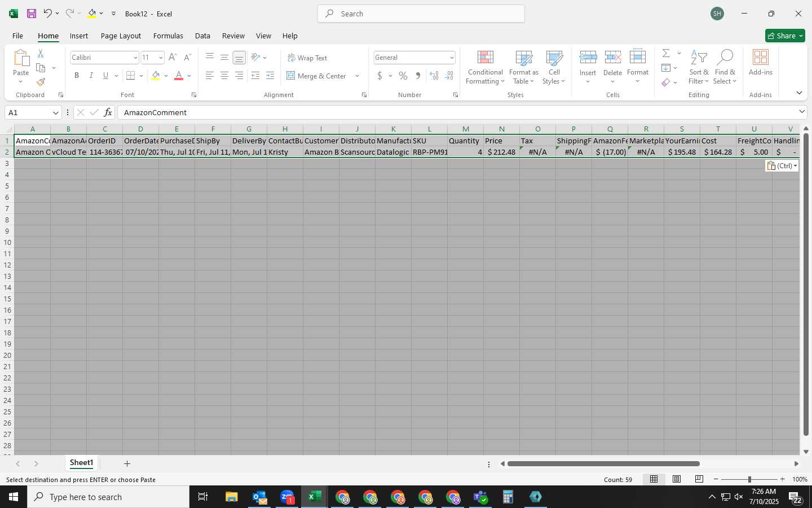Toggle Align Left

tap(210, 76)
